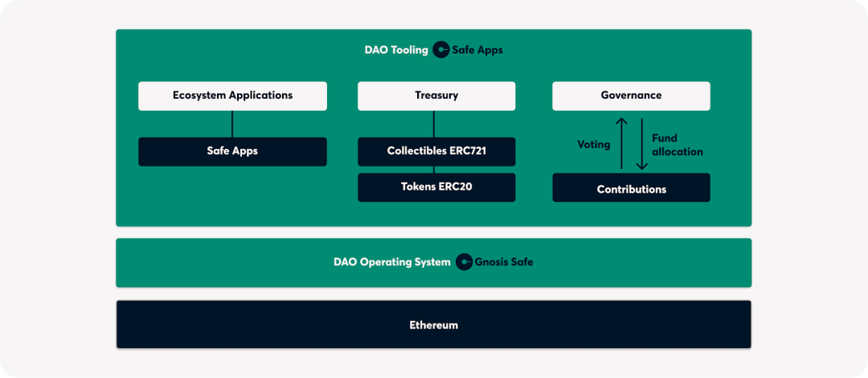Select the Governance box
The image size is (868, 378).
pyautogui.click(x=631, y=96)
